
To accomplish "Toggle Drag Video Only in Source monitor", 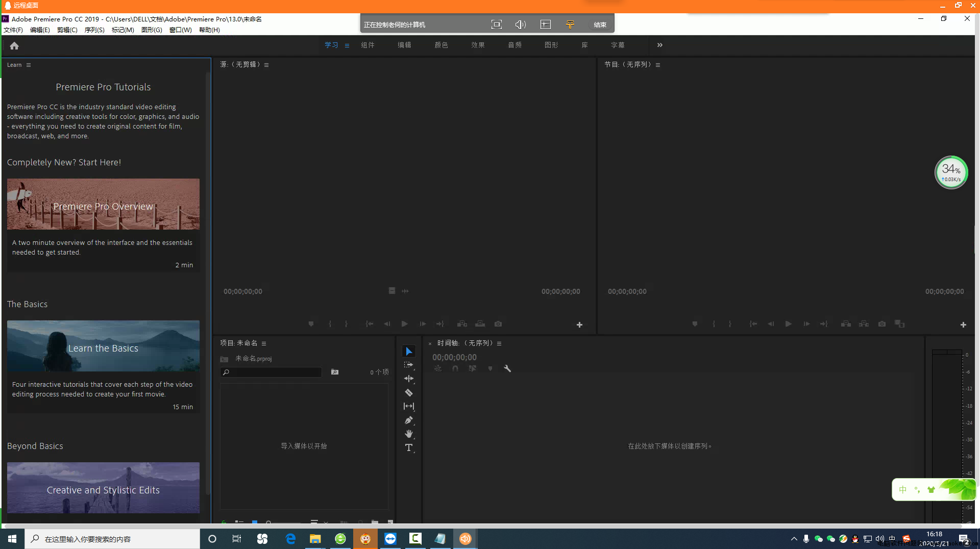I will (392, 291).
